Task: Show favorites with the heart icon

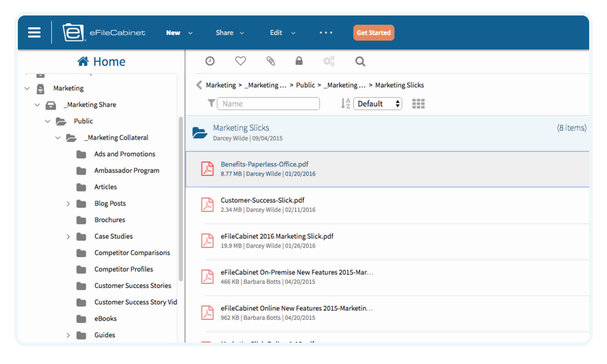Action: click(240, 61)
